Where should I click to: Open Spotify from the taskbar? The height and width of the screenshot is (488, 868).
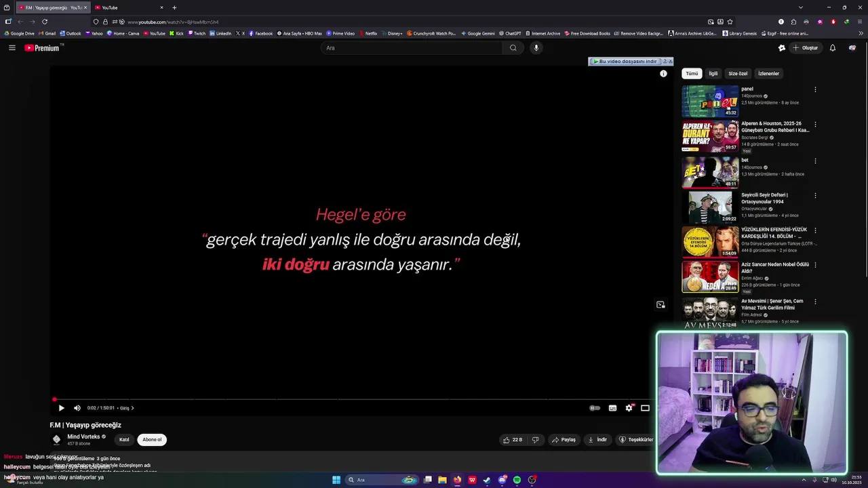[517, 480]
